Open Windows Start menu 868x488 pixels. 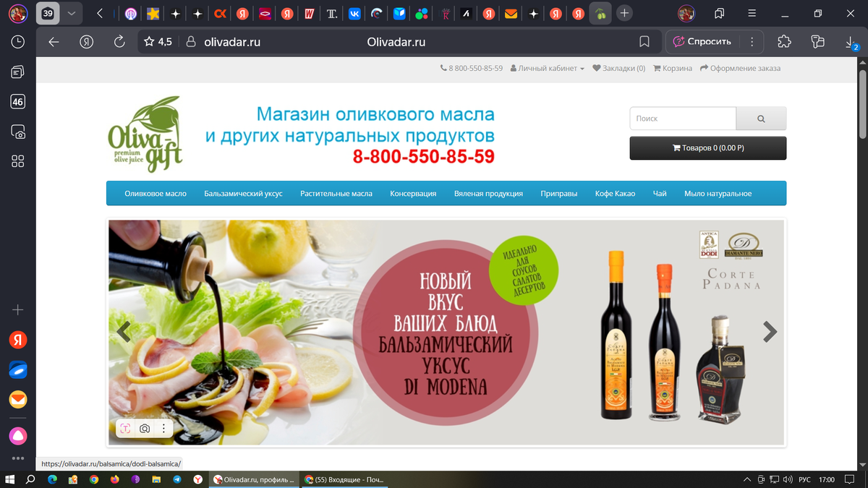point(10,479)
